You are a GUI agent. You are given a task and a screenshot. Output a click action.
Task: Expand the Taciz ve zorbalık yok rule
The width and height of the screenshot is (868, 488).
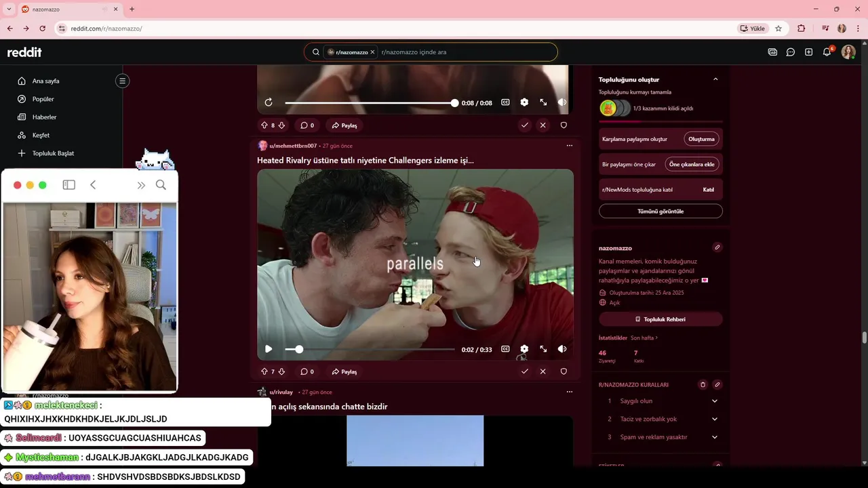click(x=715, y=419)
